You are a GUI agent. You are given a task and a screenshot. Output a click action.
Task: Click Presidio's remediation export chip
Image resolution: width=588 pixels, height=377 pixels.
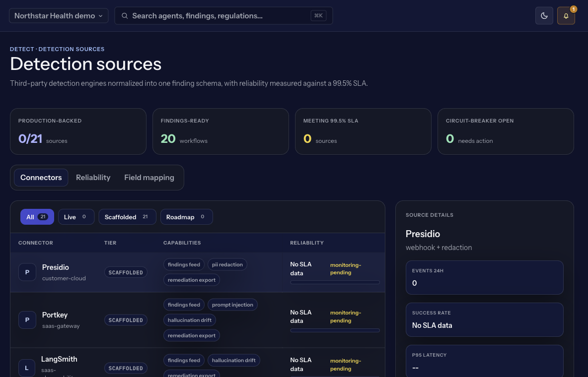pyautogui.click(x=192, y=280)
